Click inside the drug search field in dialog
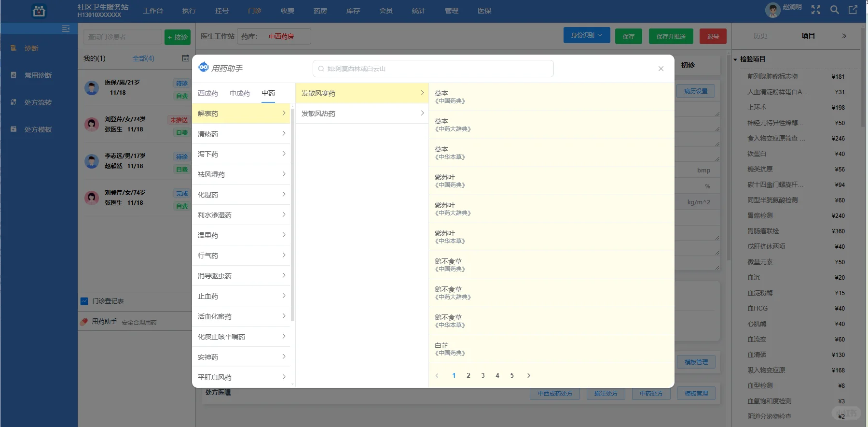 pyautogui.click(x=433, y=69)
